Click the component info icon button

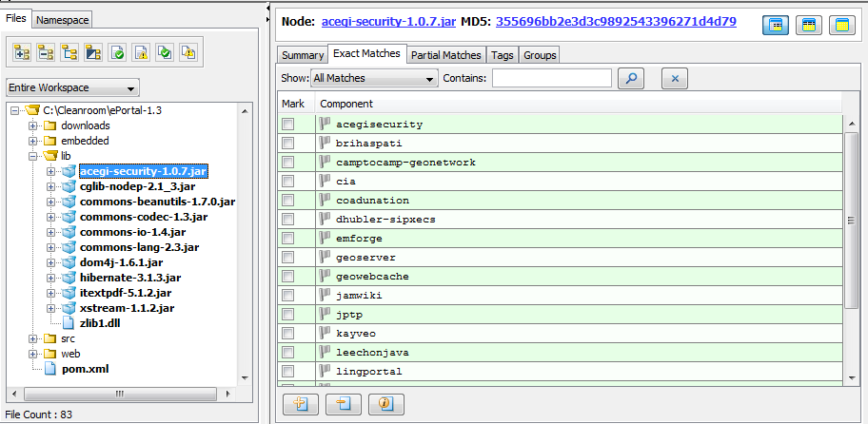(387, 403)
